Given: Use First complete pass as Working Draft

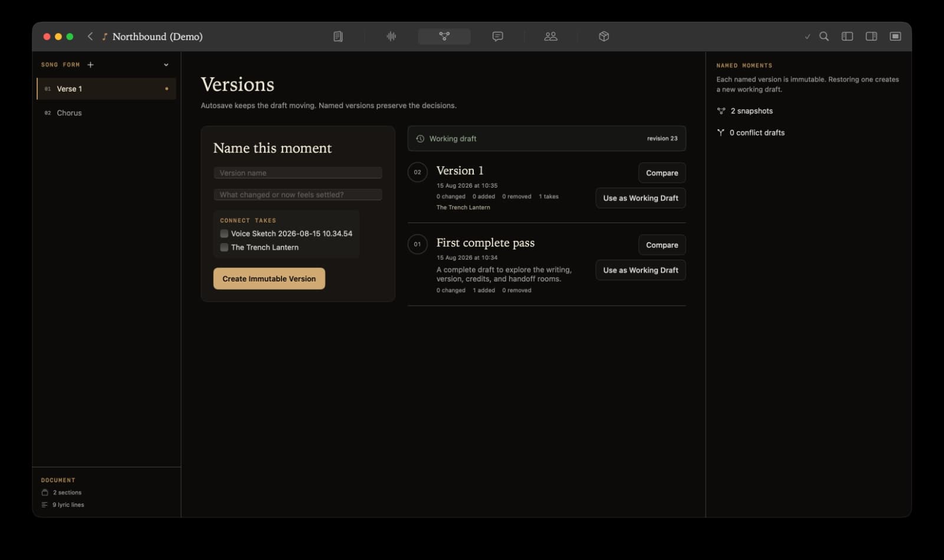Looking at the screenshot, I should pyautogui.click(x=641, y=270).
